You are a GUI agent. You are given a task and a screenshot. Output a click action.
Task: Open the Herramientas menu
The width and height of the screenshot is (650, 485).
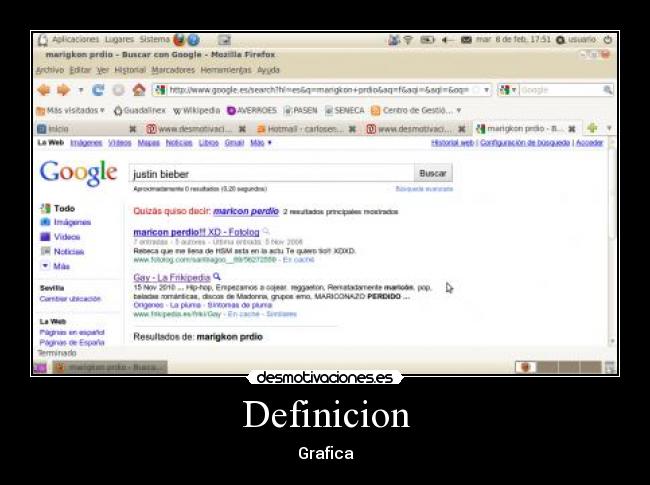[226, 70]
